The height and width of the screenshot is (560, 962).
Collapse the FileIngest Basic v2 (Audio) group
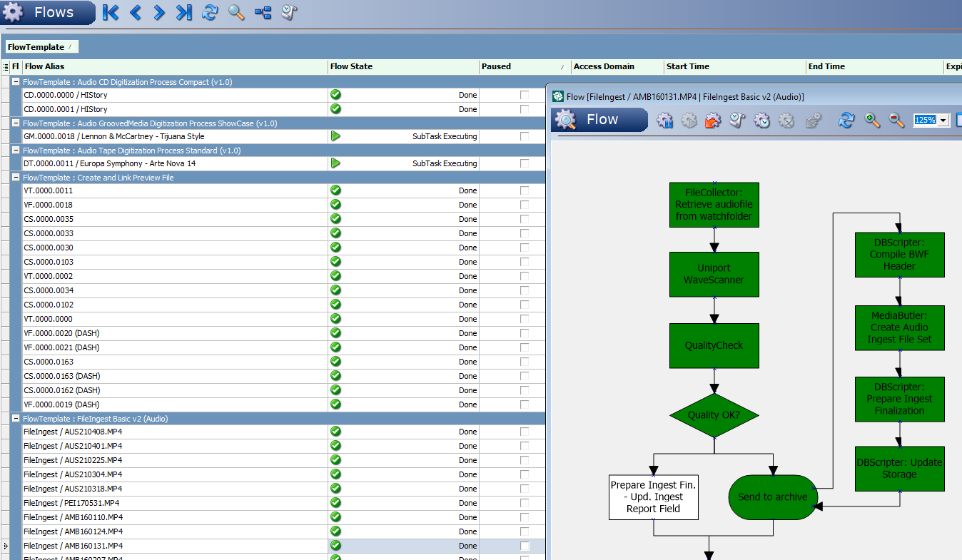click(x=16, y=419)
